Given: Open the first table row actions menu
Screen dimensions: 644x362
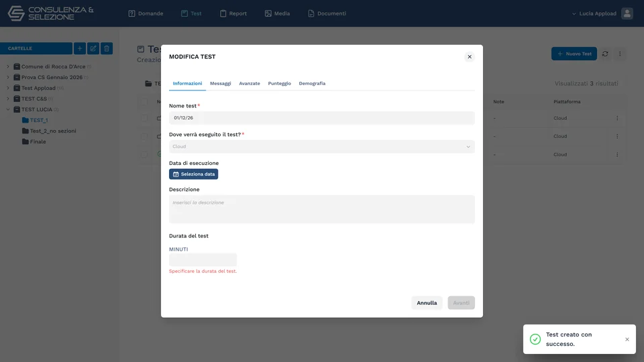Looking at the screenshot, I should [x=617, y=118].
